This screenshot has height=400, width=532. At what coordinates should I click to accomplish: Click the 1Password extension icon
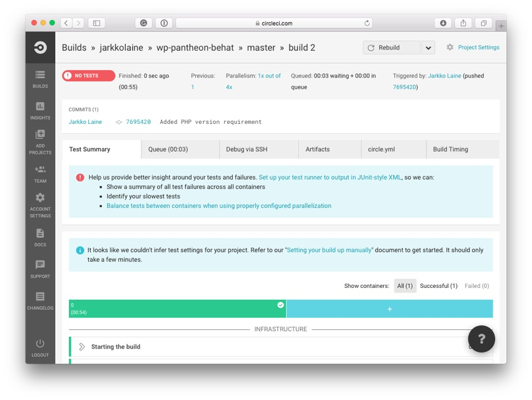point(164,23)
